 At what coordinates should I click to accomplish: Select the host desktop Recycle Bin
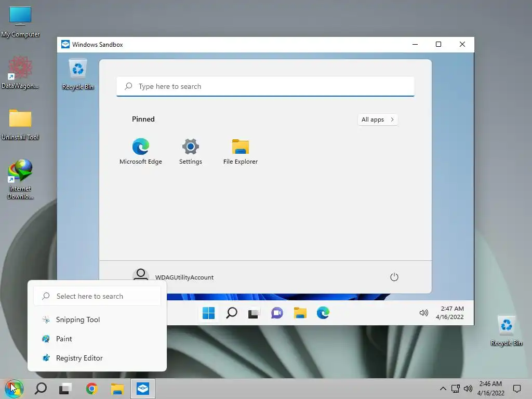(506, 331)
